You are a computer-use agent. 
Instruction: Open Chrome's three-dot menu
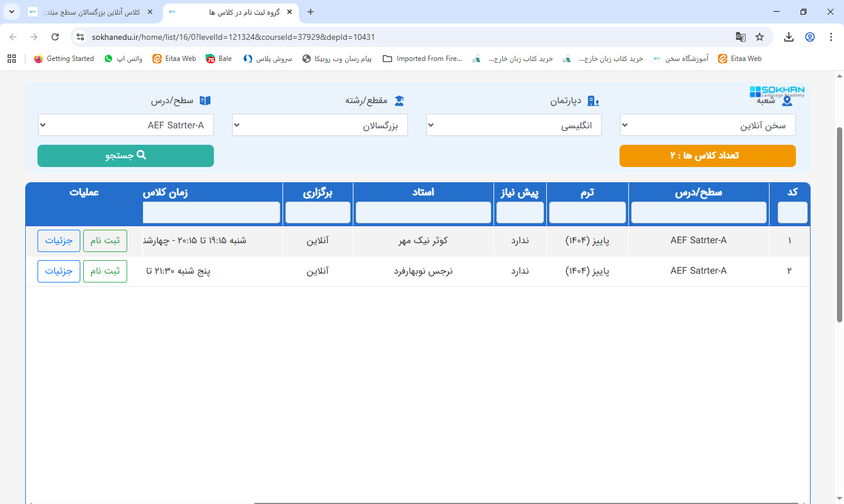point(831,36)
